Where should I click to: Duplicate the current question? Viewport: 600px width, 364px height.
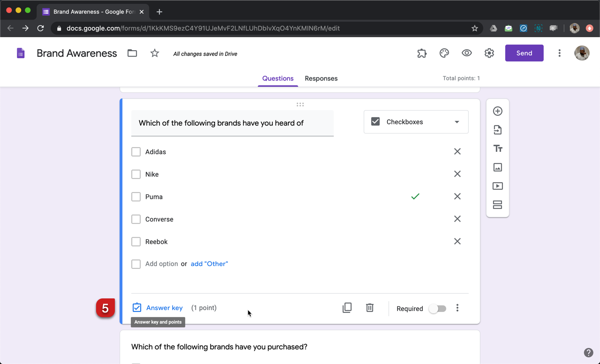347,308
